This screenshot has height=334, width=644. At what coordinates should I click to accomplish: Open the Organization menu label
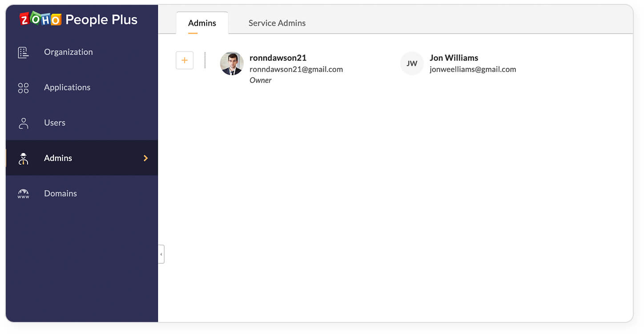click(68, 52)
